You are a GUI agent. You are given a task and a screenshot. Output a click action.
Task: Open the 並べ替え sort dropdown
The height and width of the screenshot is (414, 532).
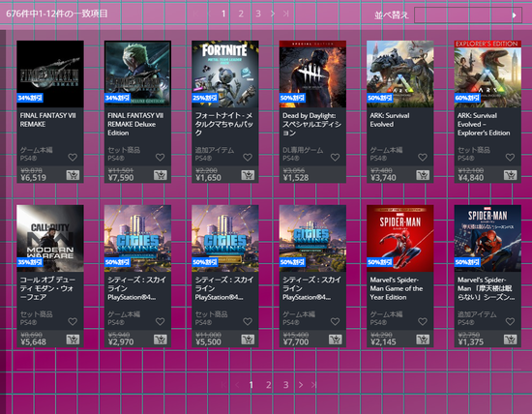(x=468, y=15)
